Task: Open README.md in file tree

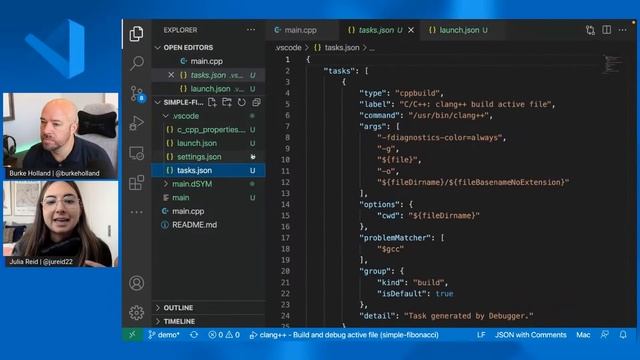Action: tap(208, 225)
